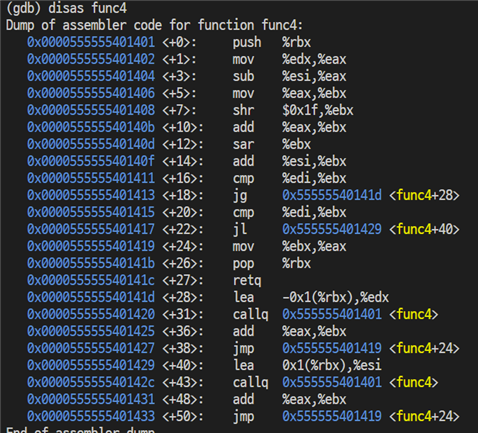This screenshot has height=433, width=478.
Task: Click the offset label <+12>
Action: coord(183,144)
